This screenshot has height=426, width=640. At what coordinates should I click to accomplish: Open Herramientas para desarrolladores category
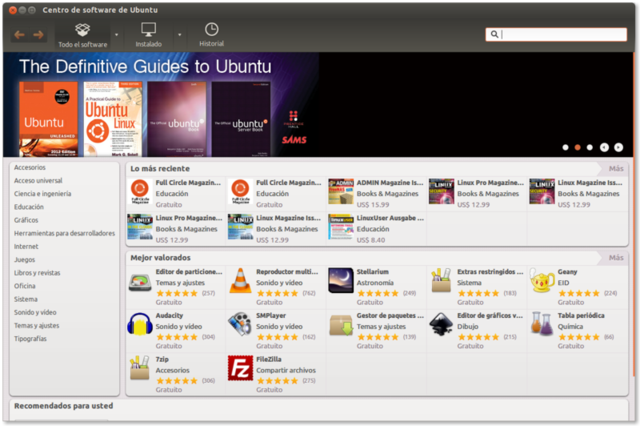click(x=64, y=233)
